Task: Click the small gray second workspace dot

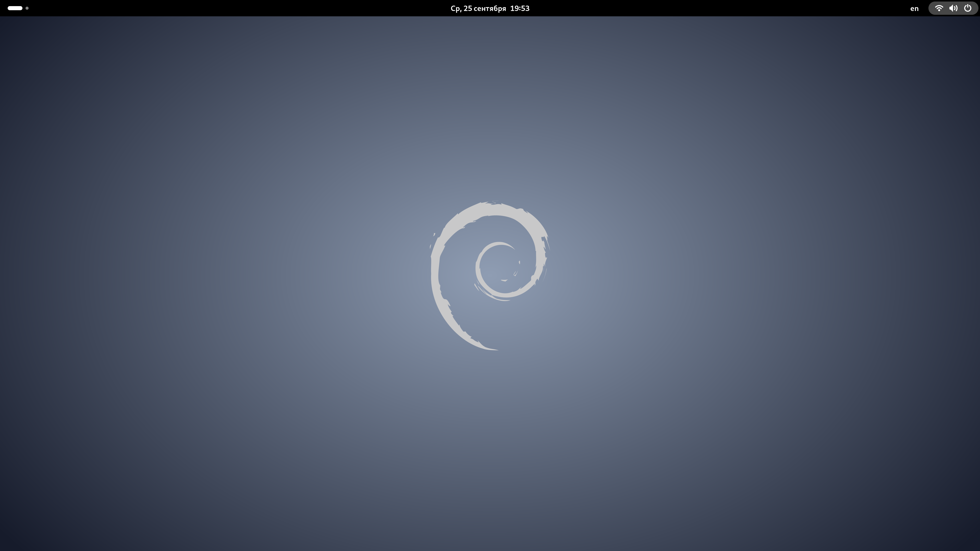Action: click(27, 8)
